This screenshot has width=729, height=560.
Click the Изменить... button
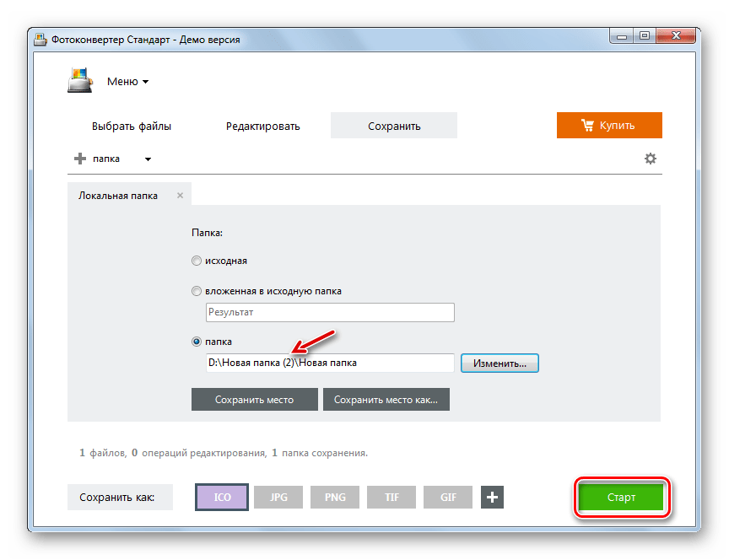499,363
